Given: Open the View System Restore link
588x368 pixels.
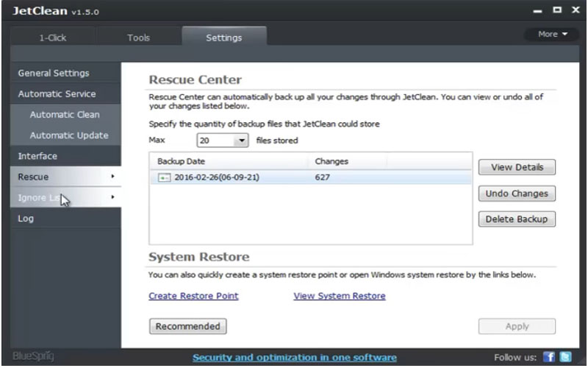Looking at the screenshot, I should pos(340,296).
